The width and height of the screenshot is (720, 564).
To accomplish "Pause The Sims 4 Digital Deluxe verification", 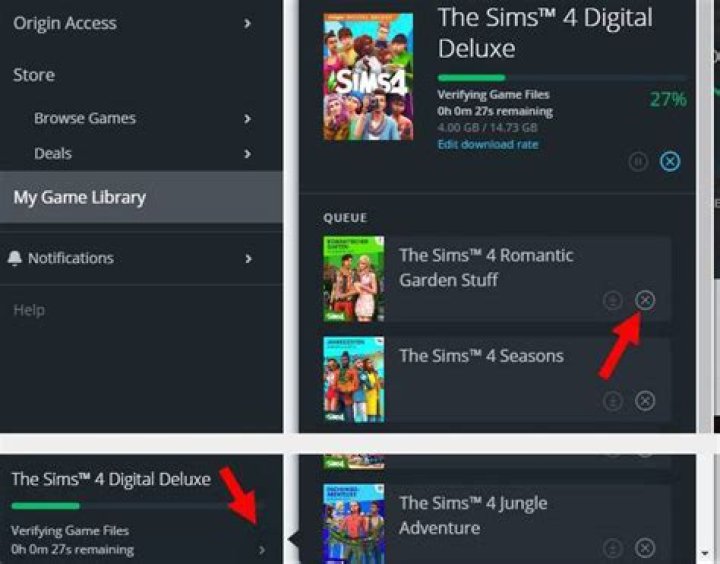I will click(x=638, y=161).
